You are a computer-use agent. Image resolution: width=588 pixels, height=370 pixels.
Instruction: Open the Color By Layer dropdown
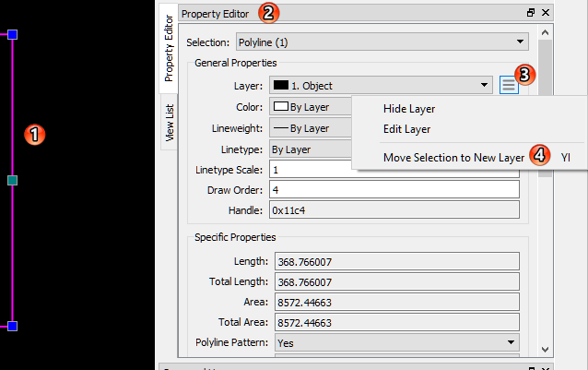[x=312, y=107]
